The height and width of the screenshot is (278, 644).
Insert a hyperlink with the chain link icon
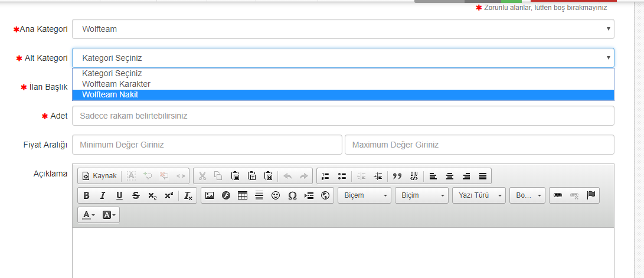[x=558, y=195]
